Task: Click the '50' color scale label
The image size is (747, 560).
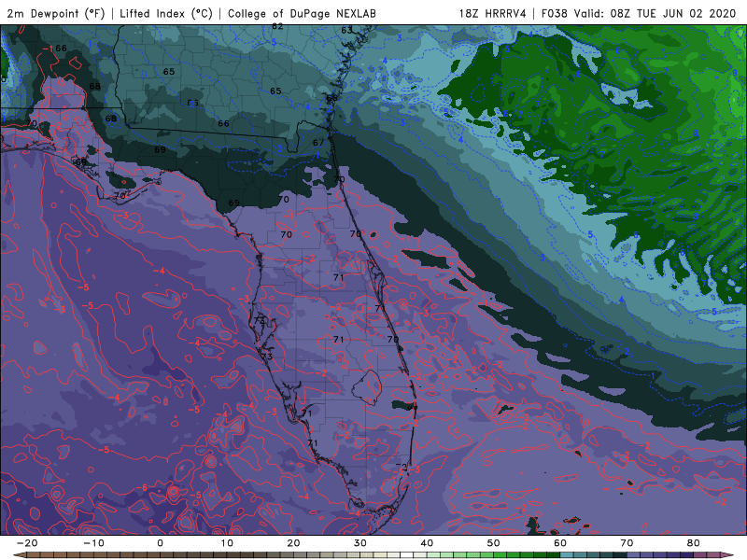Action: coord(494,543)
